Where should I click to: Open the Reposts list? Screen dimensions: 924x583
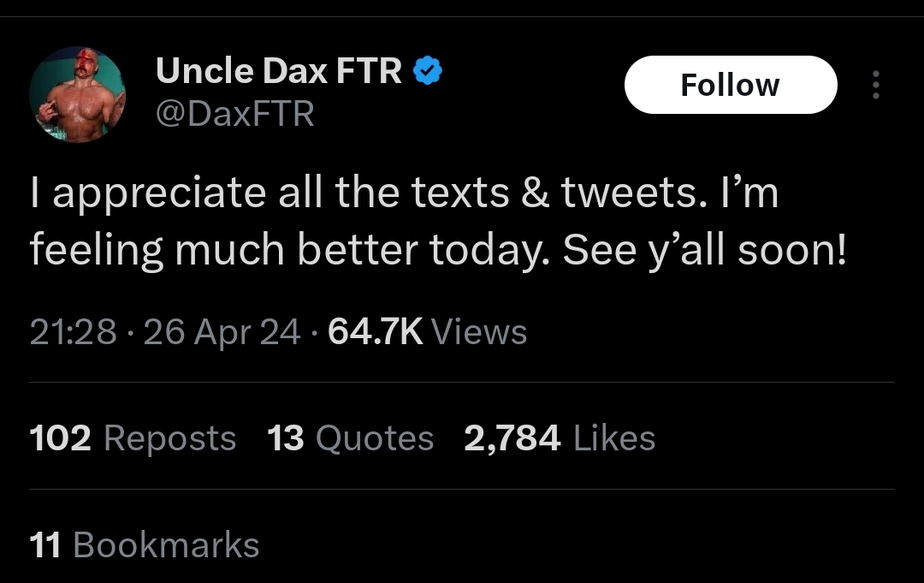(x=169, y=438)
